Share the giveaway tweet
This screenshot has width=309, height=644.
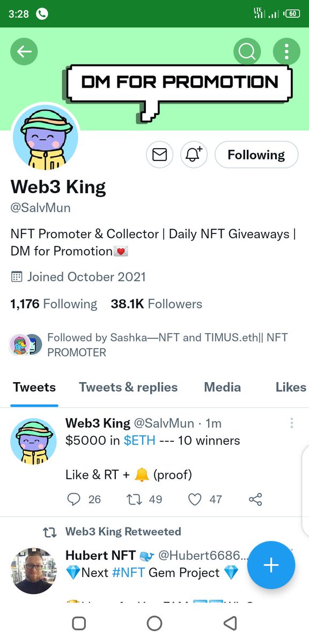[255, 500]
